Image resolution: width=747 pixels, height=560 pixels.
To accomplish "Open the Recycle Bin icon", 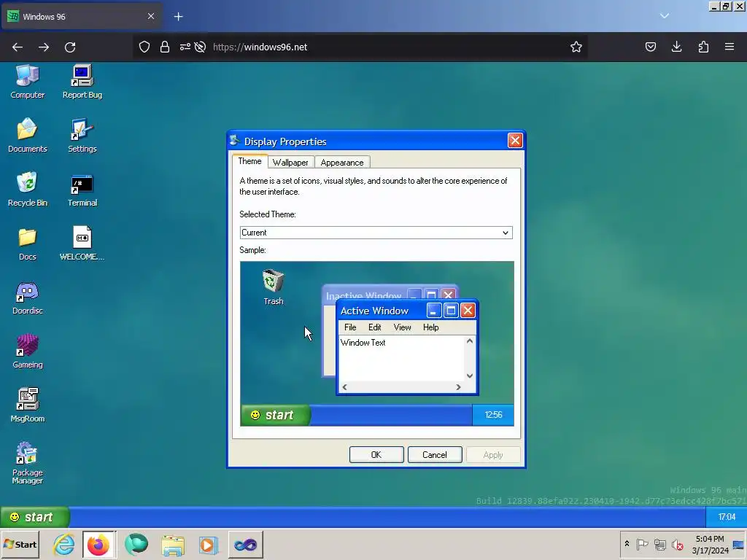I will pyautogui.click(x=27, y=190).
